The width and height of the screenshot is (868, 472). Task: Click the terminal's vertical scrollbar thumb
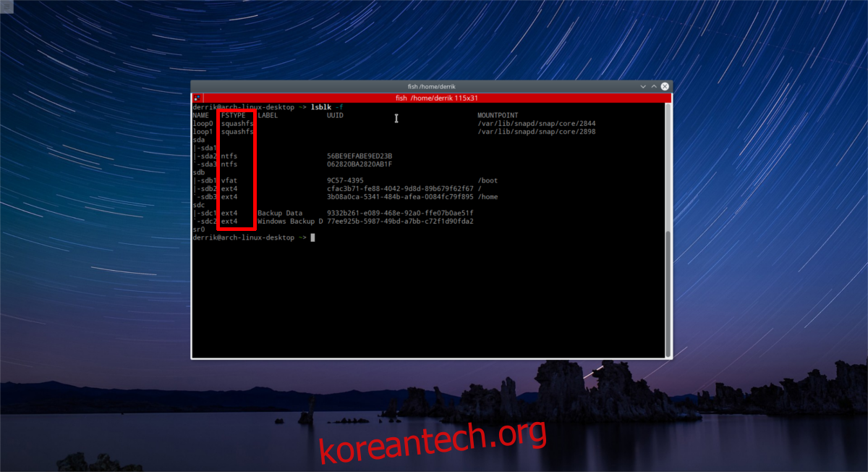[x=668, y=293]
